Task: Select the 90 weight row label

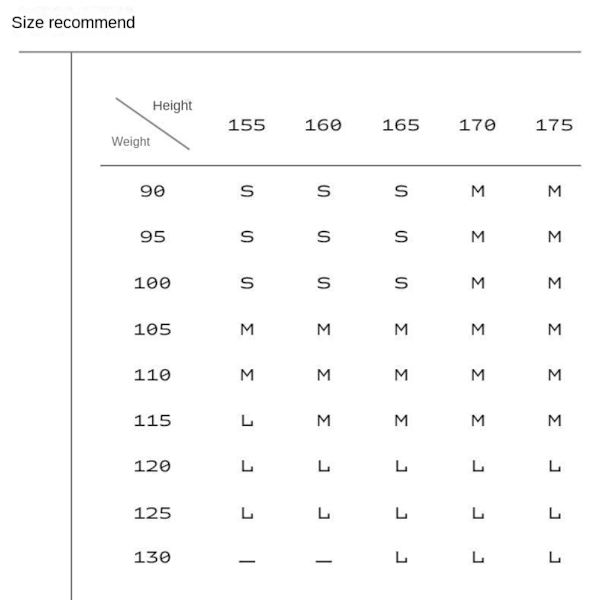Action: [x=153, y=191]
